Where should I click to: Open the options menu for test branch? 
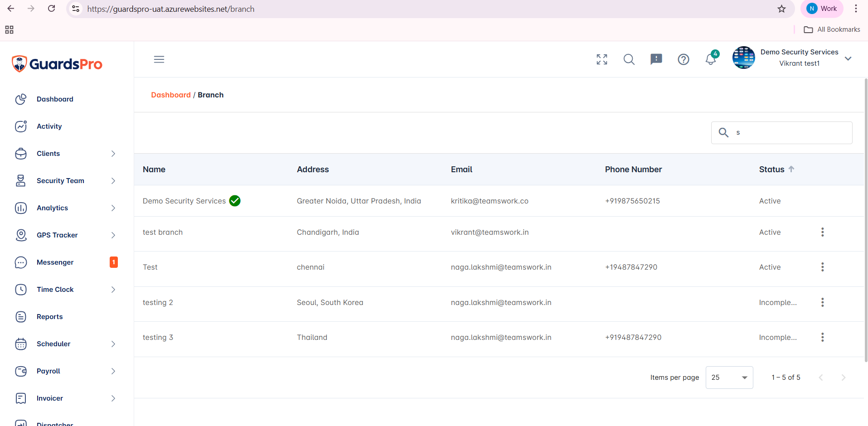(822, 232)
